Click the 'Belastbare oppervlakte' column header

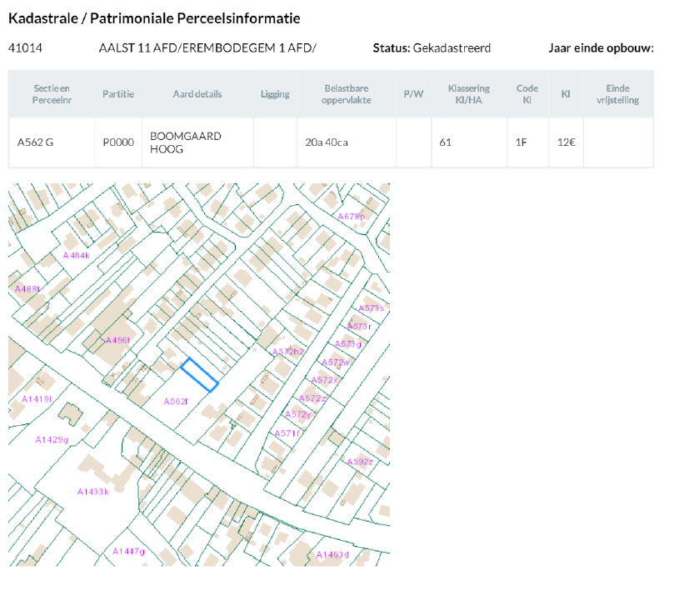(346, 94)
